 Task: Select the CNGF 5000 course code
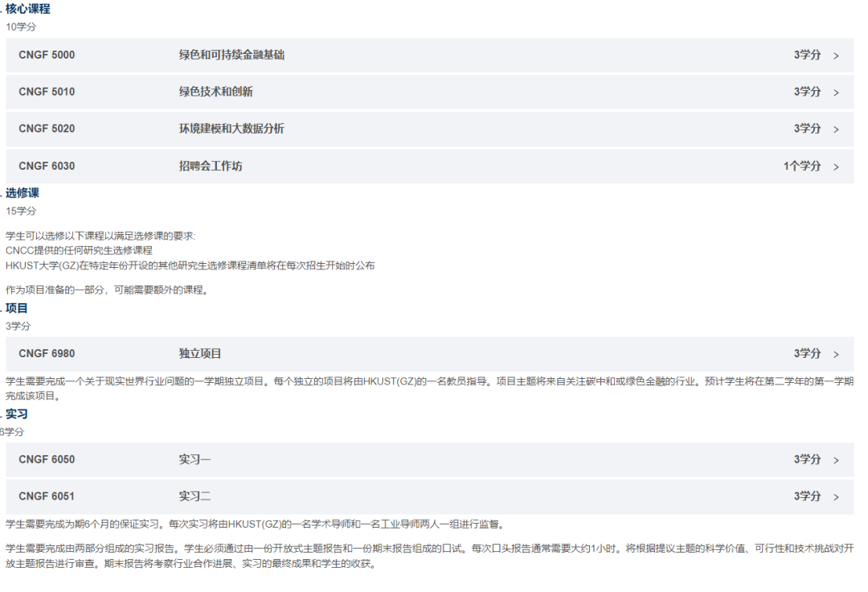pos(46,55)
